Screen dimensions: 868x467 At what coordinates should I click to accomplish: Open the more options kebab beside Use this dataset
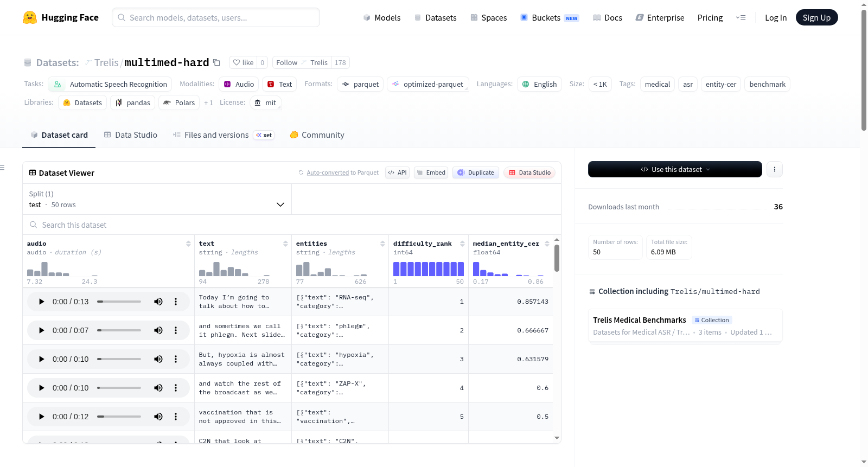(775, 169)
